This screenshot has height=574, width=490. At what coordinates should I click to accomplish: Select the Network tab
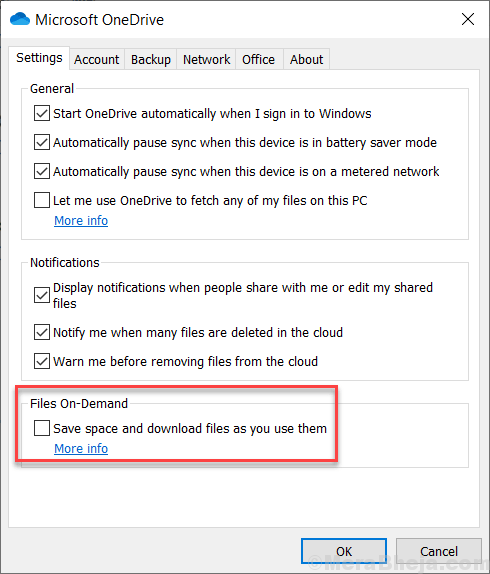click(x=206, y=59)
